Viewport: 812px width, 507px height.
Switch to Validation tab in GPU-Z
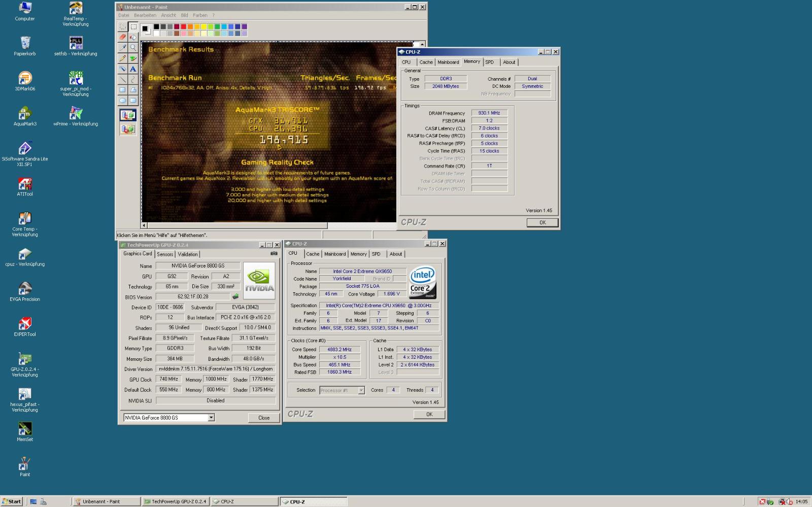188,254
